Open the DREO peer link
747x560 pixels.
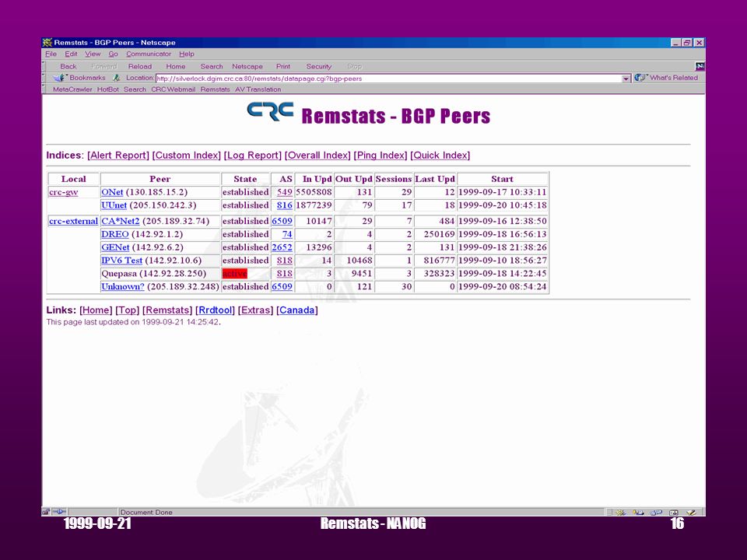coord(115,234)
